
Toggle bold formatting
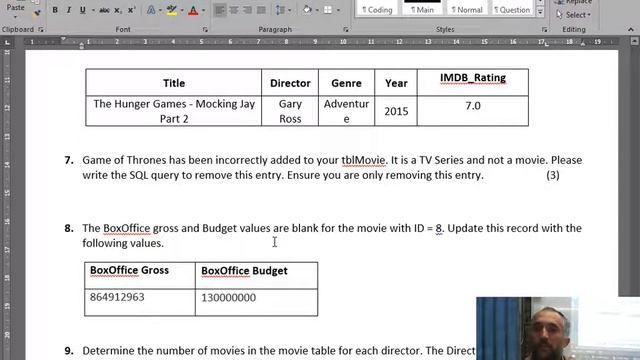click(55, 10)
